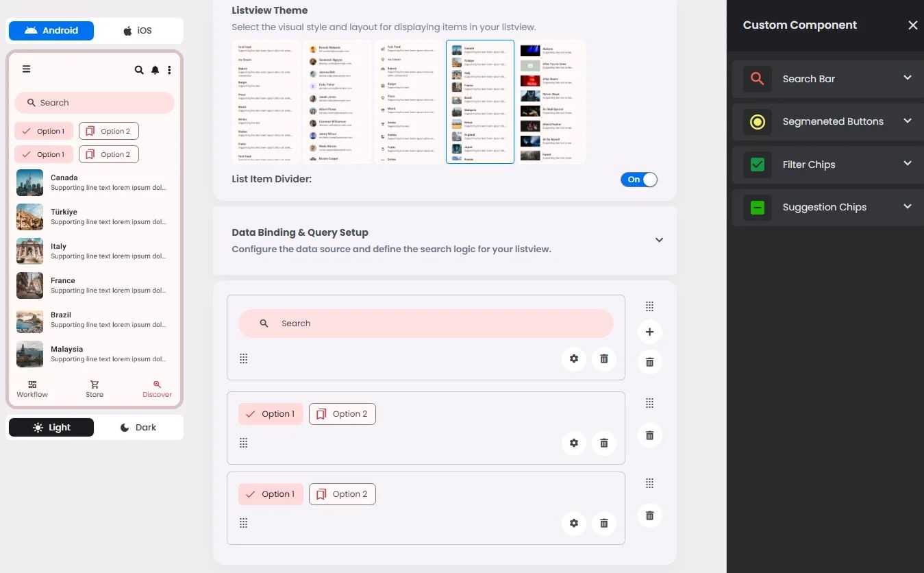Open the Workflow tab in preview bottom bar
The image size is (924, 573).
click(x=32, y=389)
